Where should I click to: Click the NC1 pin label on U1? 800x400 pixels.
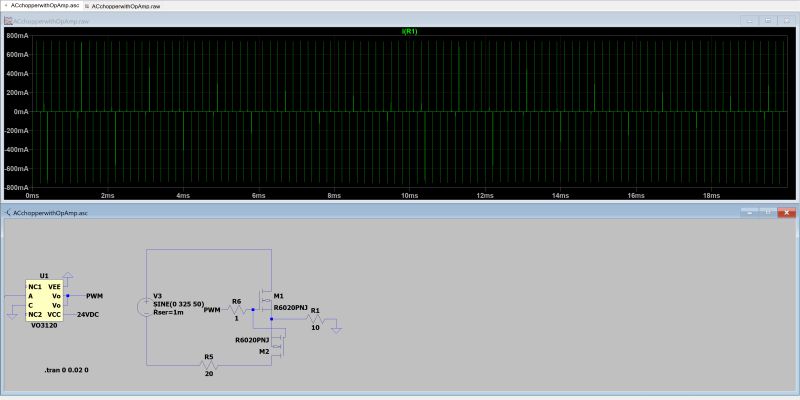(x=35, y=287)
